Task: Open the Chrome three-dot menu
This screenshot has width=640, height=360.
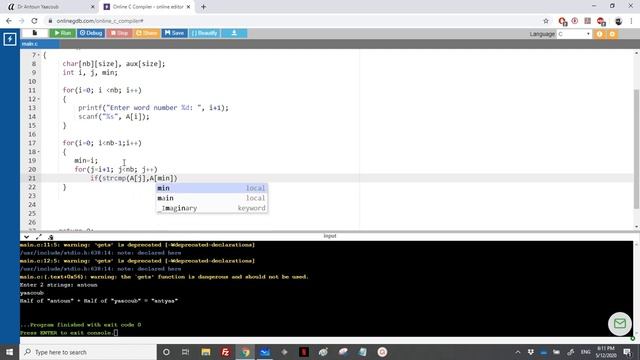Action: click(631, 21)
